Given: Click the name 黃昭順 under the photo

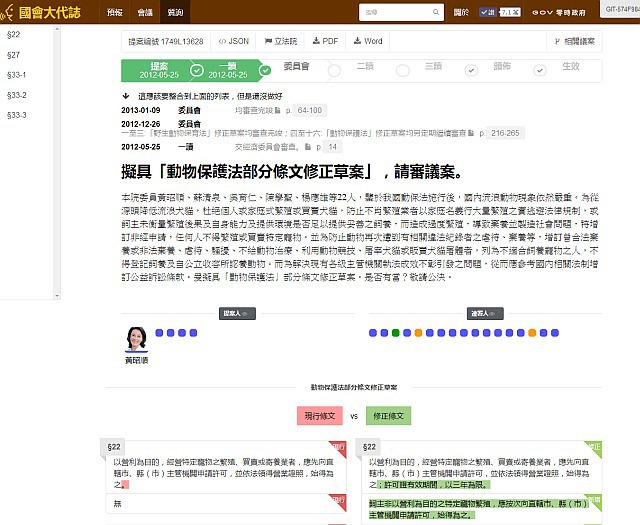Looking at the screenshot, I should pyautogui.click(x=137, y=360).
